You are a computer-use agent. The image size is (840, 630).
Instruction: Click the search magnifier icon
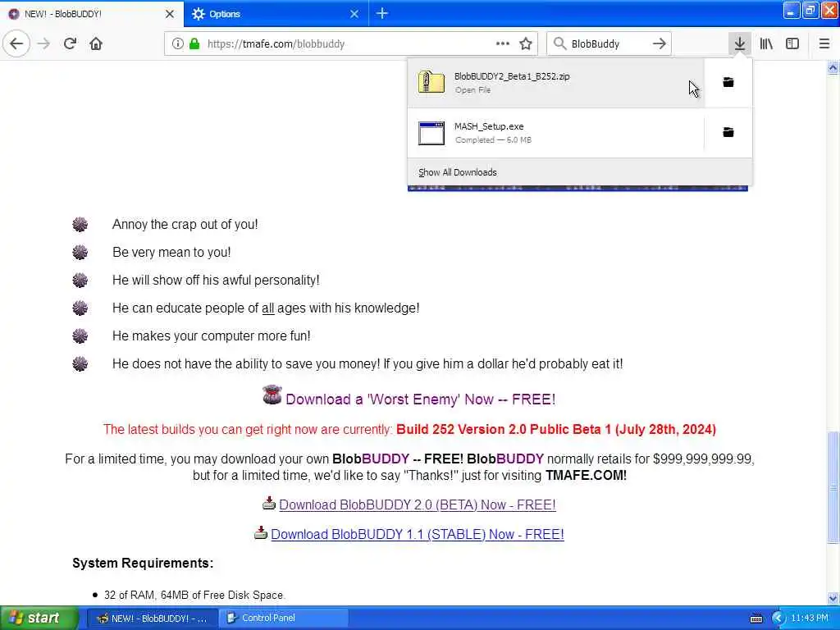[x=559, y=44]
